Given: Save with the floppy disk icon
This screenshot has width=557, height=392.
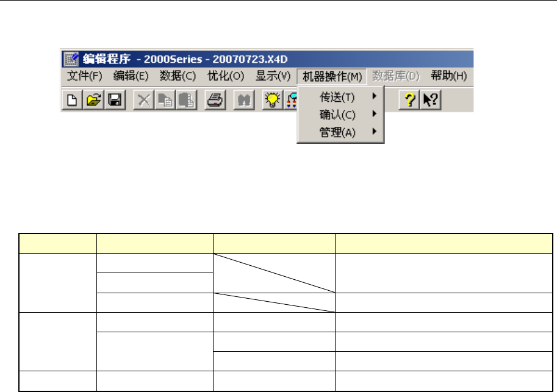Looking at the screenshot, I should point(115,100).
